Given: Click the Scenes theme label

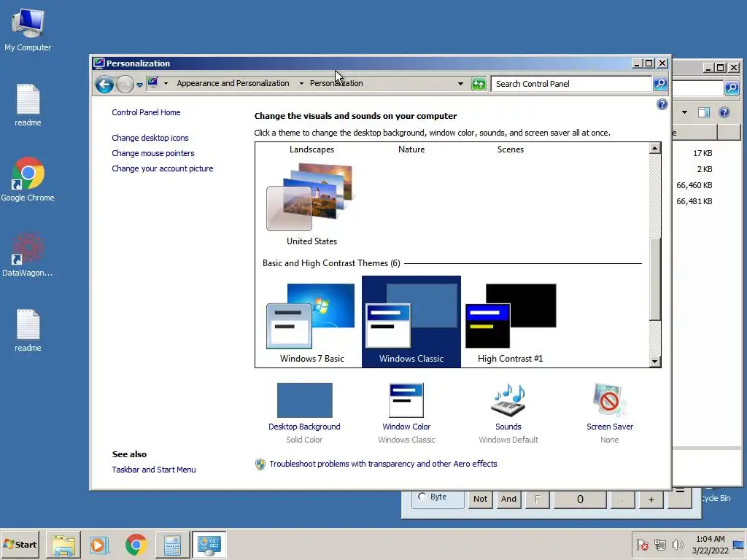Looking at the screenshot, I should coord(510,149).
